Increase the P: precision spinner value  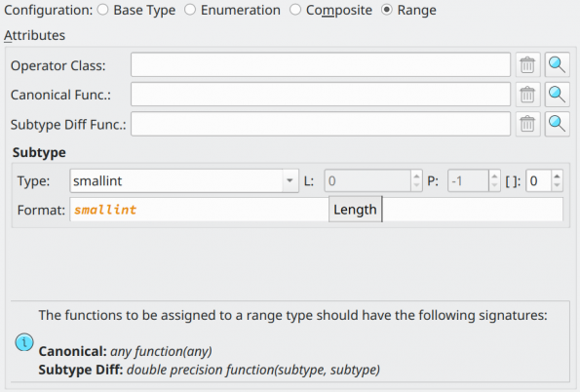click(494, 176)
